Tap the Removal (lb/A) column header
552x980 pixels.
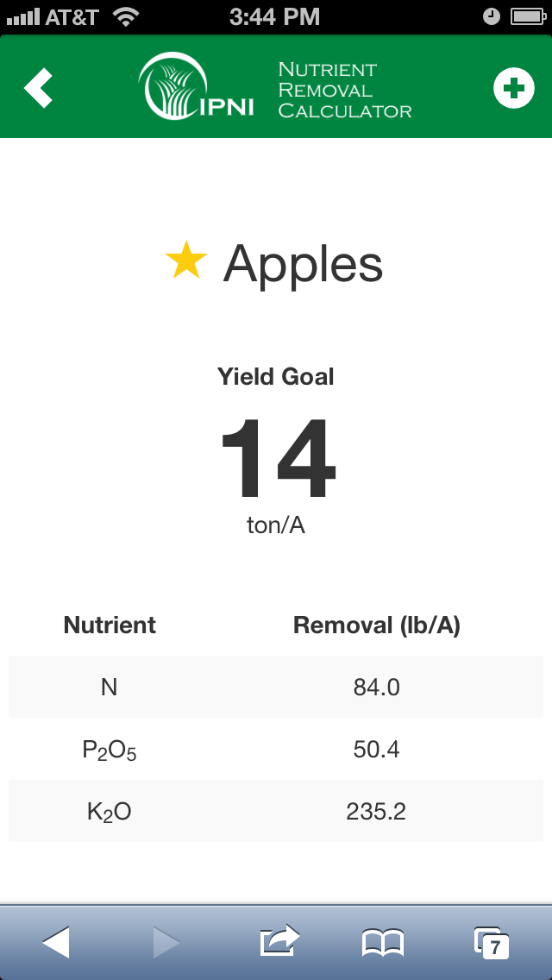376,625
